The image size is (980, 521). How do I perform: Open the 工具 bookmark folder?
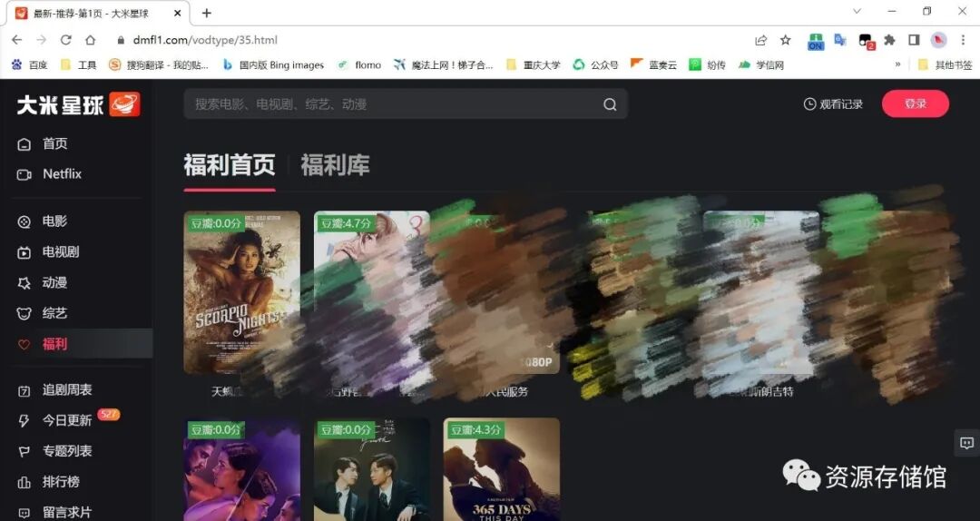pos(79,64)
